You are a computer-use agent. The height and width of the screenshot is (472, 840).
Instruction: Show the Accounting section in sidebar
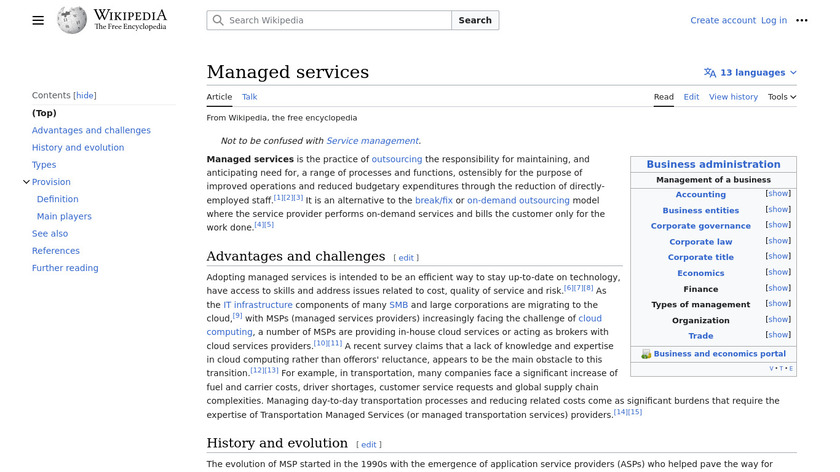(x=778, y=194)
